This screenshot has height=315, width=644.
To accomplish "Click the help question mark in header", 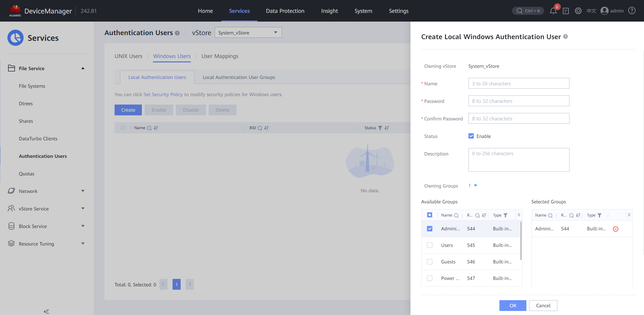I will [x=632, y=11].
